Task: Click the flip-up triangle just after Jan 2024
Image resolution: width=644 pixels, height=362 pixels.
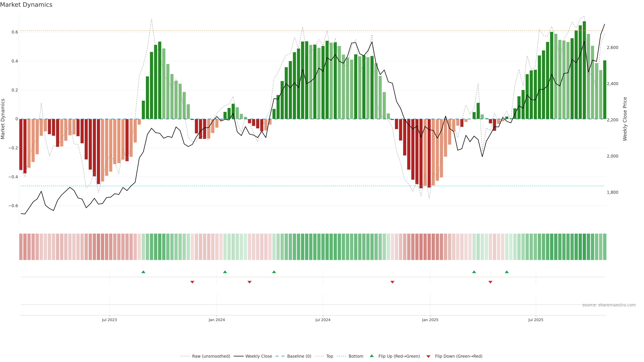Action: 225,272
